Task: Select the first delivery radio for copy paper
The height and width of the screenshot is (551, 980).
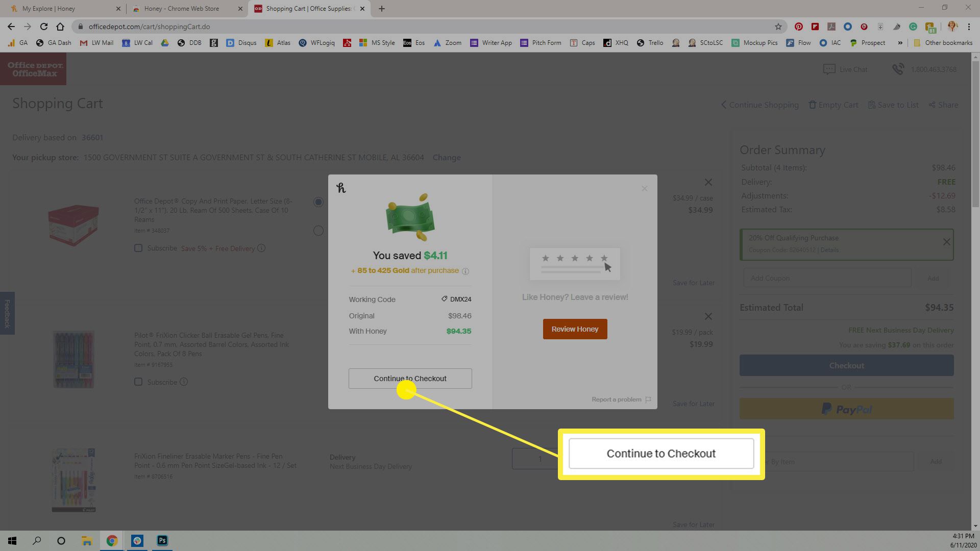Action: click(318, 202)
